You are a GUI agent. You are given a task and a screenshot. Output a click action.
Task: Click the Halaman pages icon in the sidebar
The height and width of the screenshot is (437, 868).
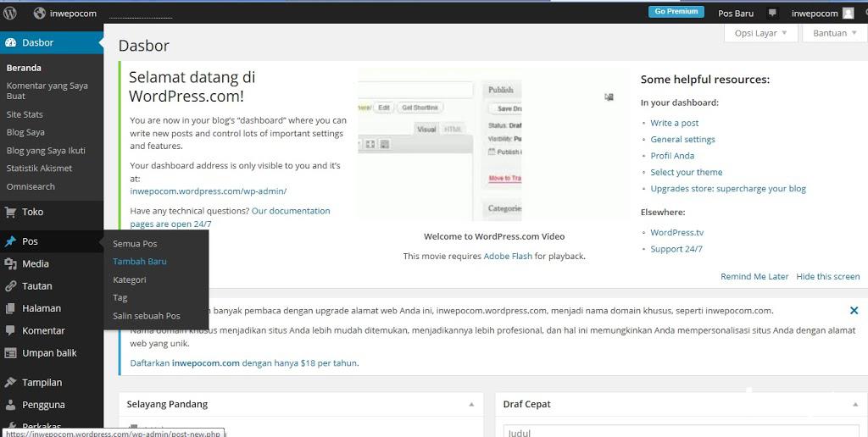tap(10, 308)
